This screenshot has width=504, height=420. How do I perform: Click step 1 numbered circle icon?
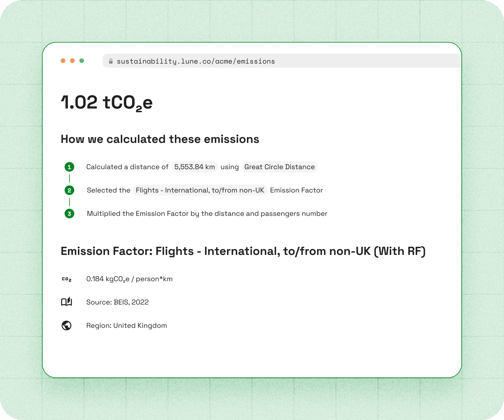(x=69, y=167)
